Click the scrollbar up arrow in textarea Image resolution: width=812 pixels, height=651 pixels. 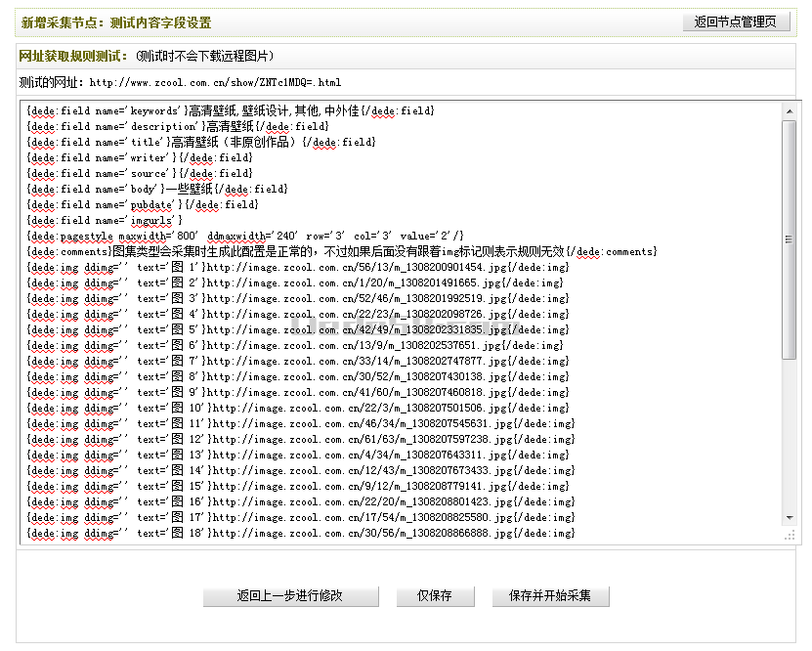[x=789, y=111]
